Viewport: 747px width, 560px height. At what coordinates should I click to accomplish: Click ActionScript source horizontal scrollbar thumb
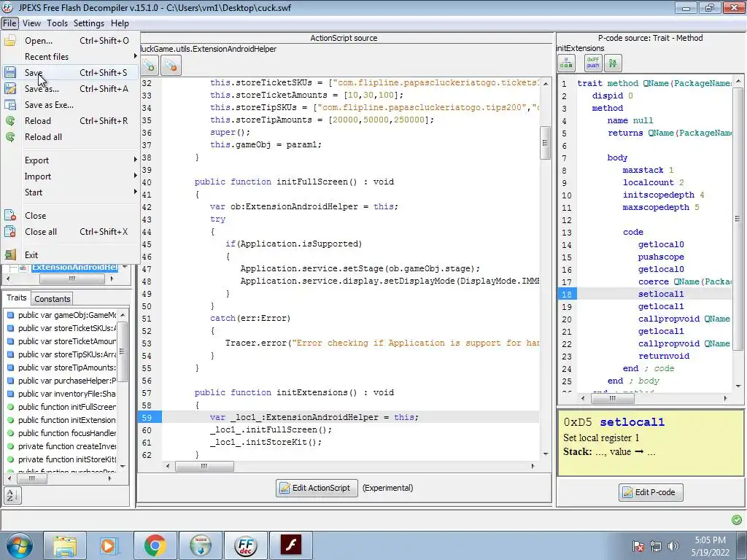pyautogui.click(x=204, y=466)
